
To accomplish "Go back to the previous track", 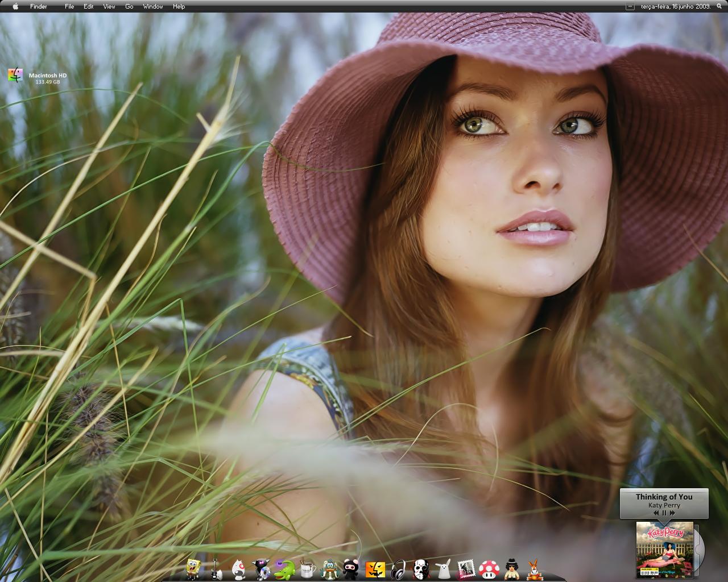I will (x=656, y=513).
